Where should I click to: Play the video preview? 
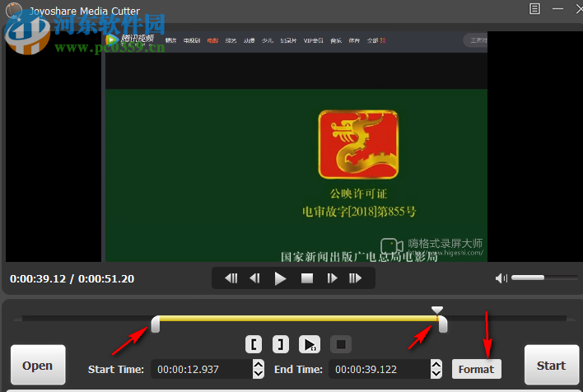coord(280,278)
